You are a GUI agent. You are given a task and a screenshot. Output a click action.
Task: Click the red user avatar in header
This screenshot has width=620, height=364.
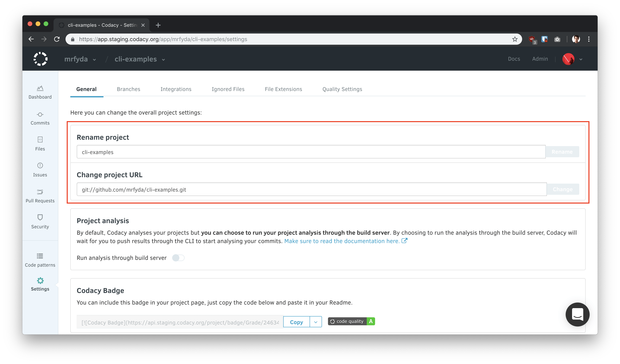[x=568, y=59]
